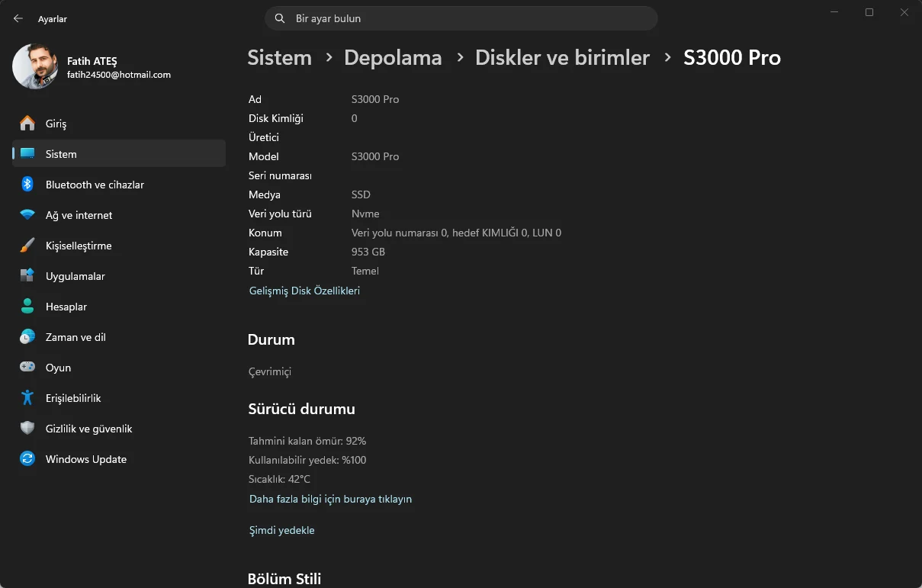This screenshot has height=588, width=922.
Task: Click the Çevrimiçi status text
Action: (x=270, y=371)
